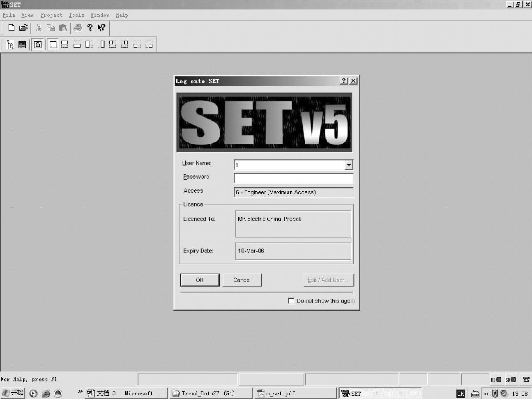Image resolution: width=532 pixels, height=399 pixels.
Task: Click the Copy icon in the toolbar
Action: (x=51, y=28)
